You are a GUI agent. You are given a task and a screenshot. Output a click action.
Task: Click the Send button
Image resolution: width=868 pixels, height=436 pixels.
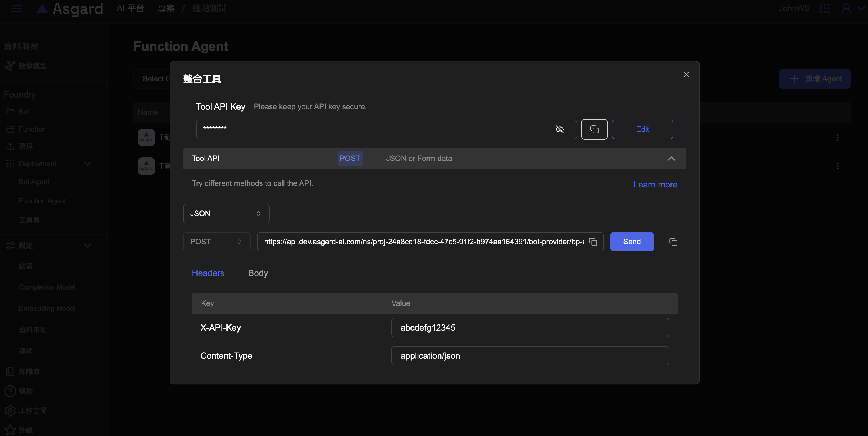(632, 242)
